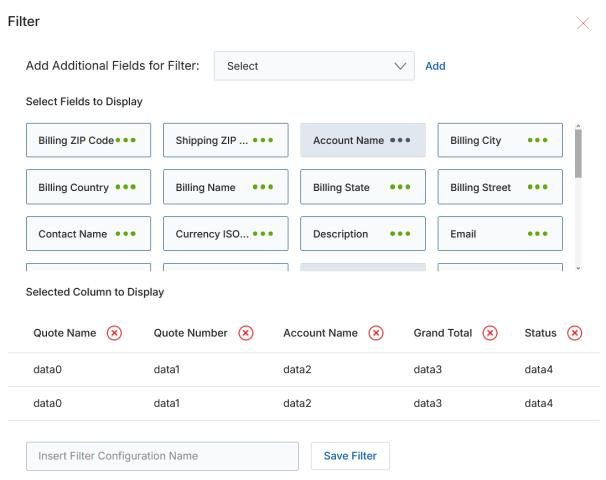Select the Billing Country field tile
Image resolution: width=606 pixels, height=480 pixels.
click(89, 187)
